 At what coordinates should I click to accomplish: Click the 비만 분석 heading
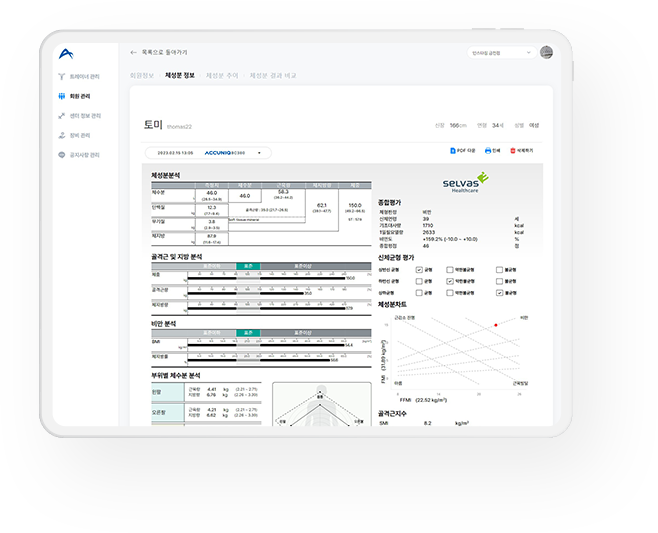(x=164, y=324)
